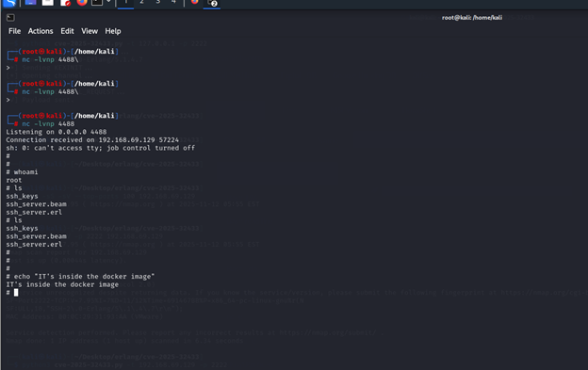Open the Edit menu
This screenshot has height=370, width=588.
[x=67, y=31]
